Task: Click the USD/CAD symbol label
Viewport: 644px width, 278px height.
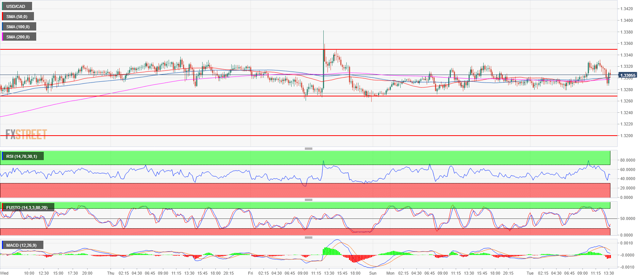Action: pos(17,6)
